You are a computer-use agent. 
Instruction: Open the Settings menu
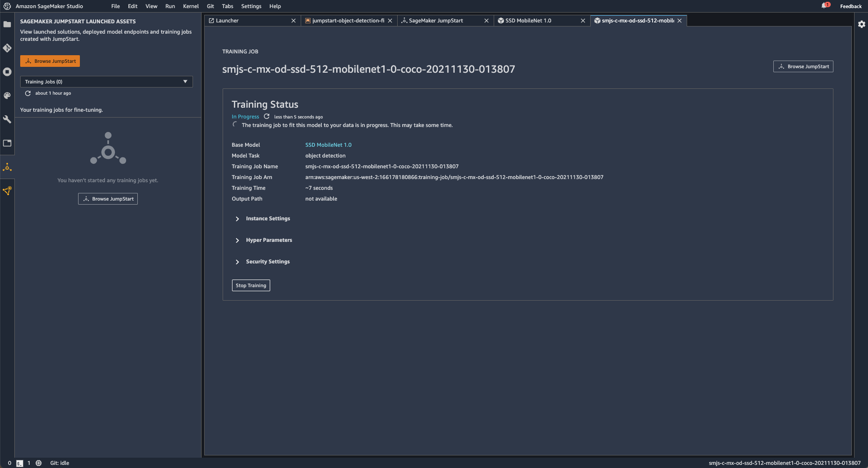[x=251, y=6]
